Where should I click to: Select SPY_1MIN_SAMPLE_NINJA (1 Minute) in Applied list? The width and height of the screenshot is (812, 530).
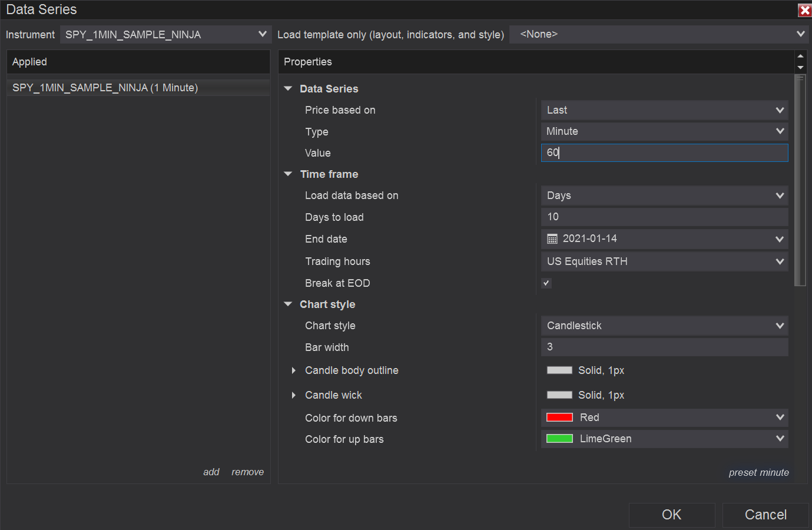click(x=105, y=88)
